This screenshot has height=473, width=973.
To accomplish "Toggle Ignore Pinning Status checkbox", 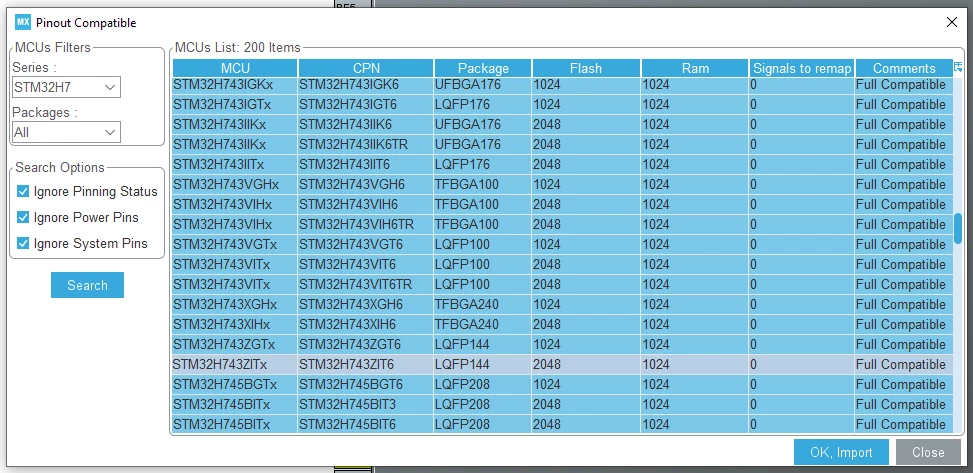I will (x=23, y=191).
